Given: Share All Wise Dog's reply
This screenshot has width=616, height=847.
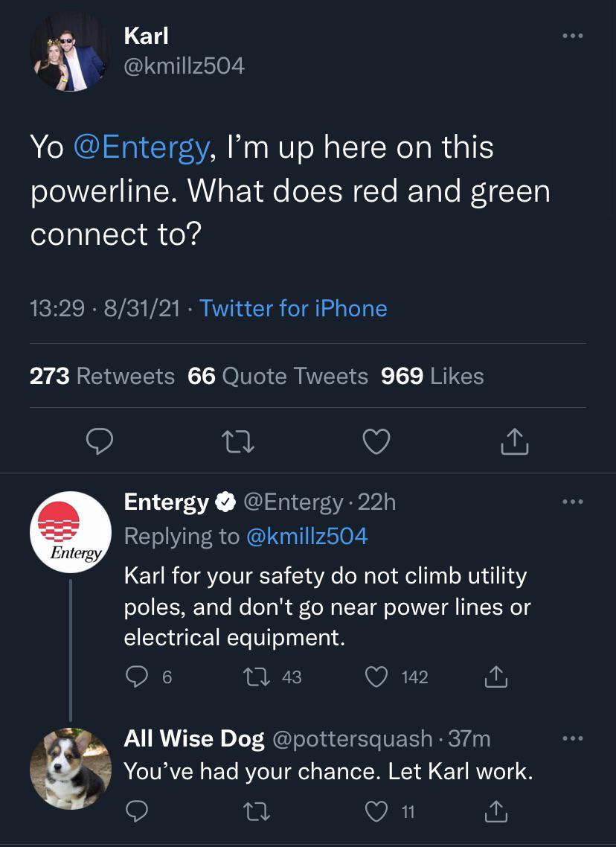Looking at the screenshot, I should coord(496,811).
